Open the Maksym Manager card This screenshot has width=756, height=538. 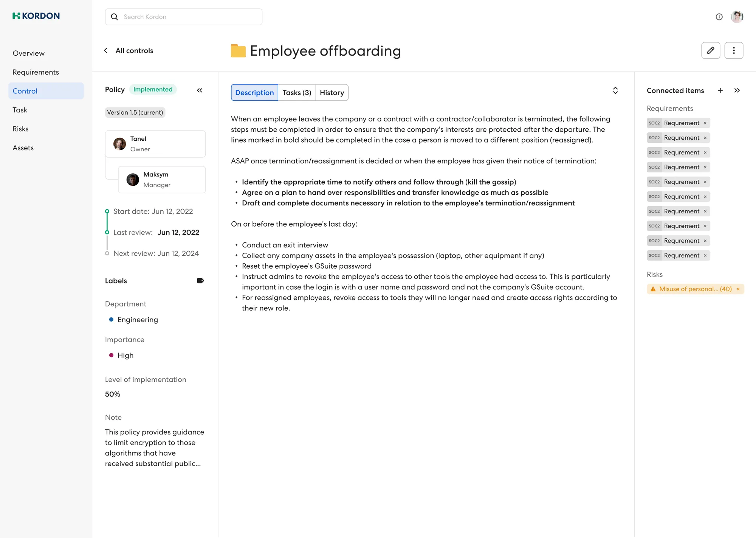point(162,180)
